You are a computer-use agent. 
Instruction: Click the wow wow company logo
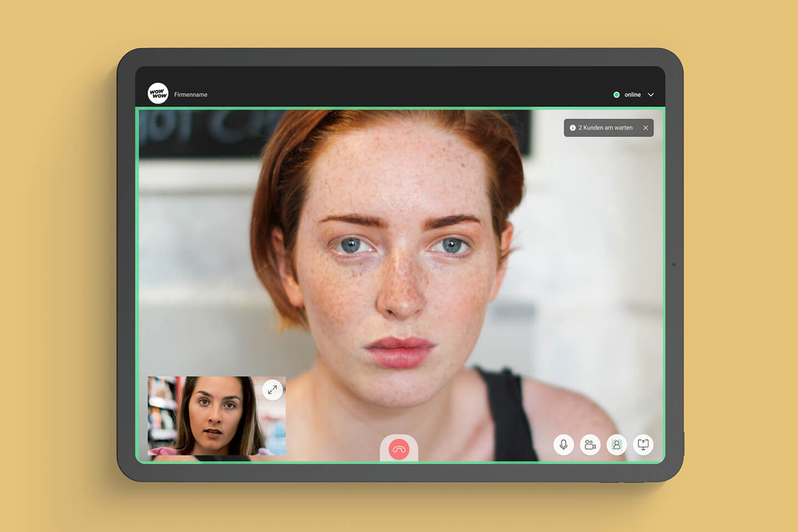click(158, 94)
